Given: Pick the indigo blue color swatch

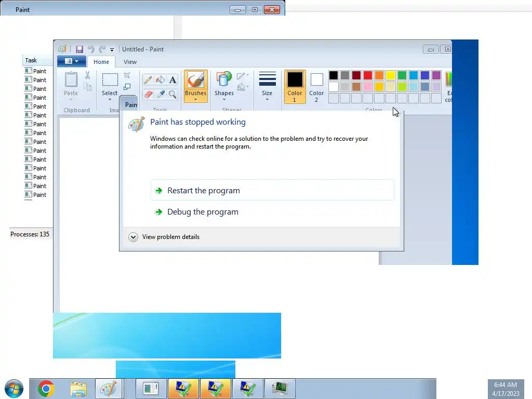Looking at the screenshot, I should (x=425, y=75).
